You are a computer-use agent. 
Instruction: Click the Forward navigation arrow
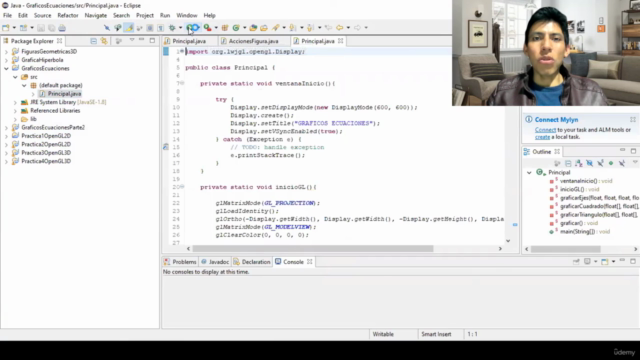point(357,28)
